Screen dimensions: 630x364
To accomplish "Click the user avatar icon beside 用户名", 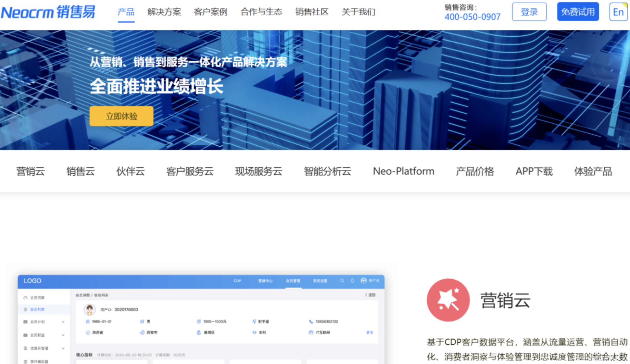I will (363, 280).
